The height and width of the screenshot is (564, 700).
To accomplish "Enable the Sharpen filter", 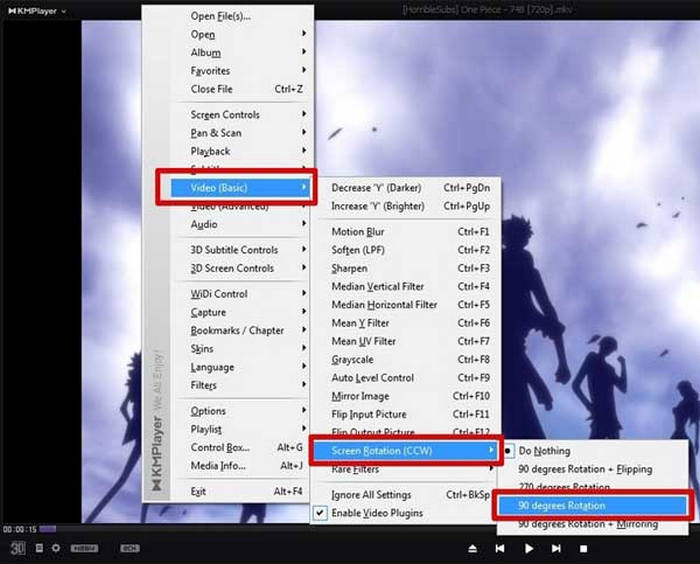I will (404, 268).
